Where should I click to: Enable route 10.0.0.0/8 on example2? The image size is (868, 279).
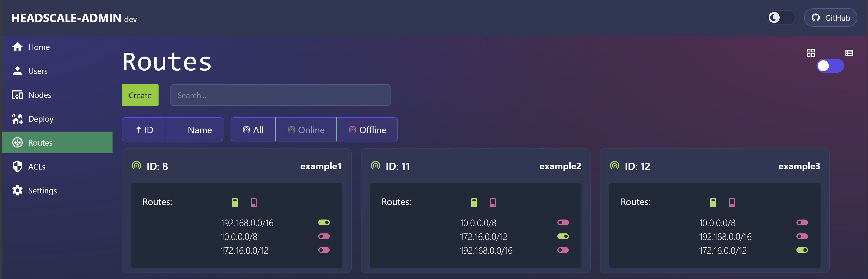(563, 222)
